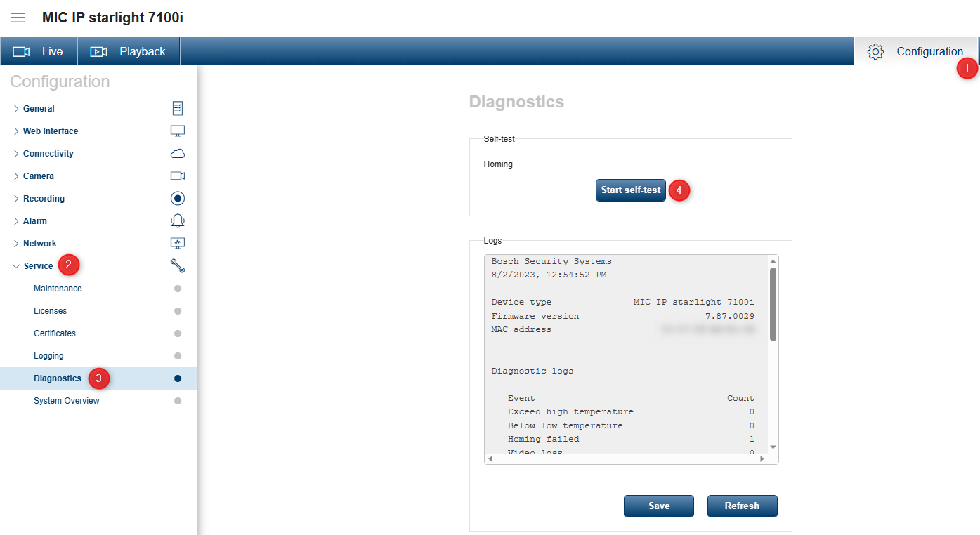Click the Recording menu label

tap(44, 199)
